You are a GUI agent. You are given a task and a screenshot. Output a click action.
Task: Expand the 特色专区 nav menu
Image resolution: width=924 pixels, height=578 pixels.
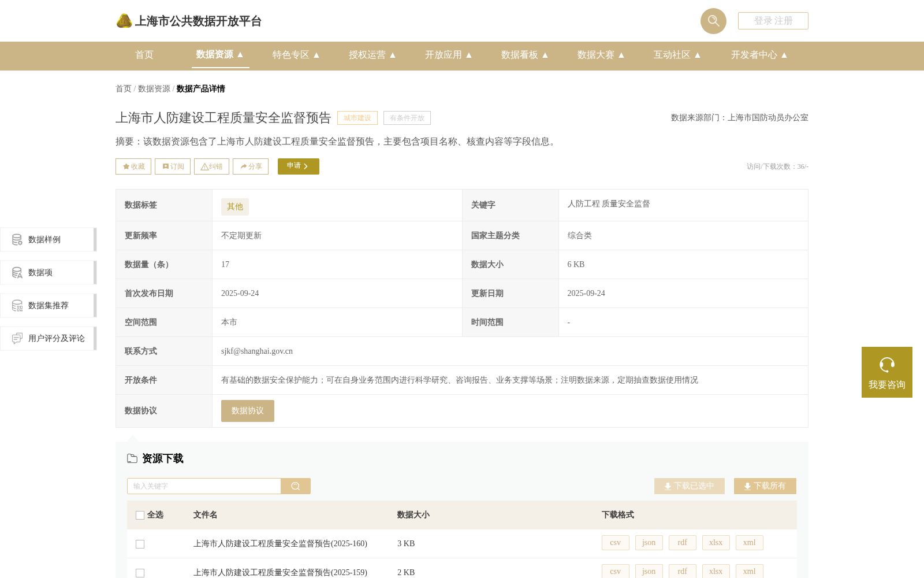coord(296,55)
